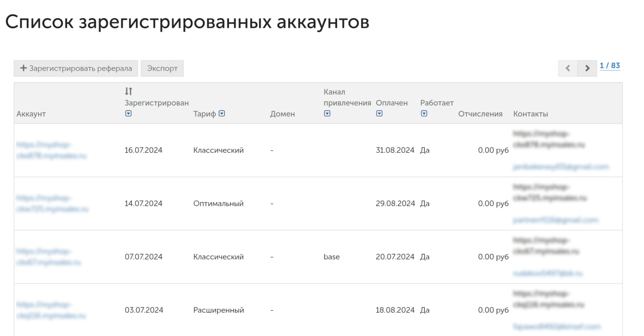Click the Аккаунт column header
Viewport: 644px width, 336px height.
(x=31, y=114)
